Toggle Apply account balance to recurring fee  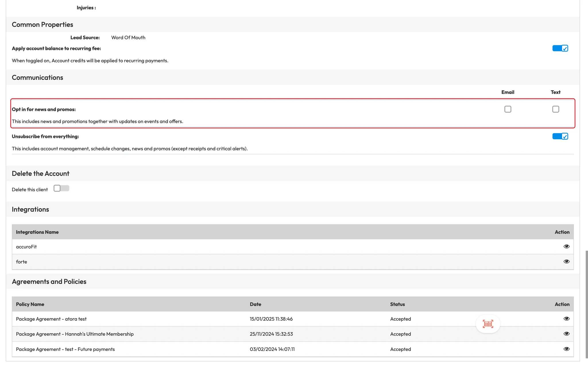tap(560, 48)
